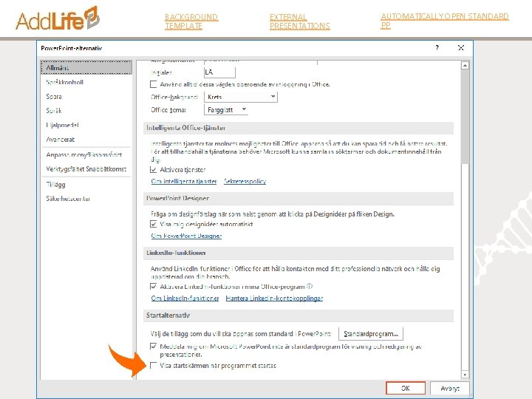
Task: Click the AddLife logo
Action: (58, 19)
